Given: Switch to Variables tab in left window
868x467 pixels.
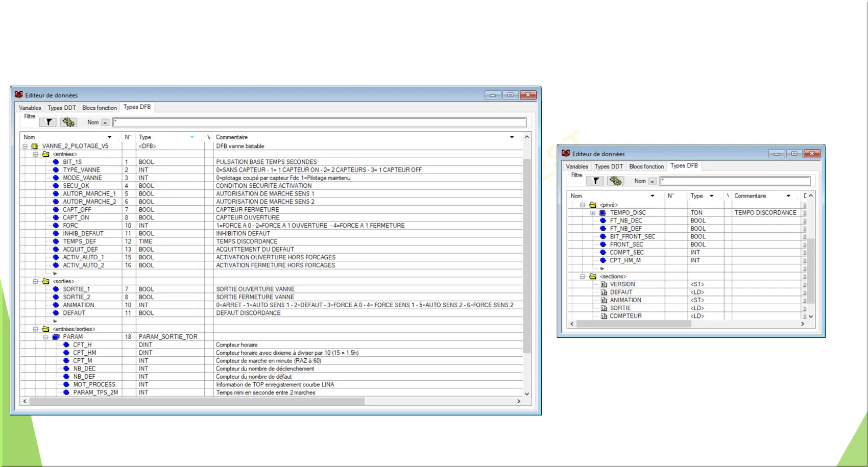Looking at the screenshot, I should [30, 108].
